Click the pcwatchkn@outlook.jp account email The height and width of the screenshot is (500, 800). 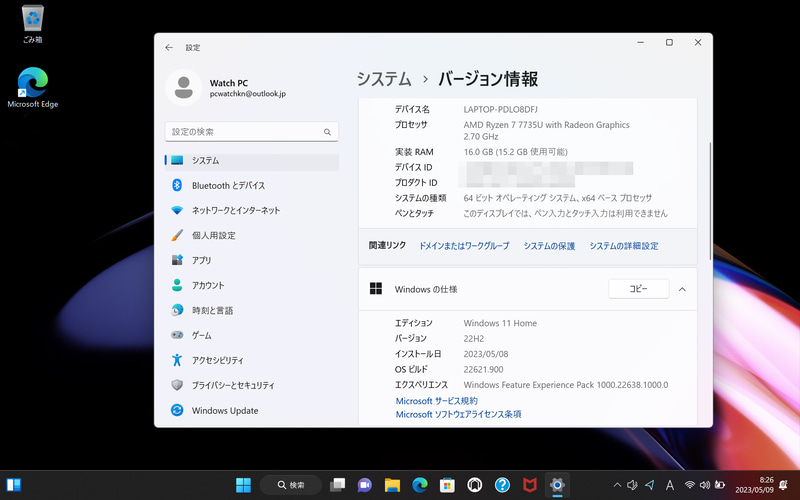(247, 94)
